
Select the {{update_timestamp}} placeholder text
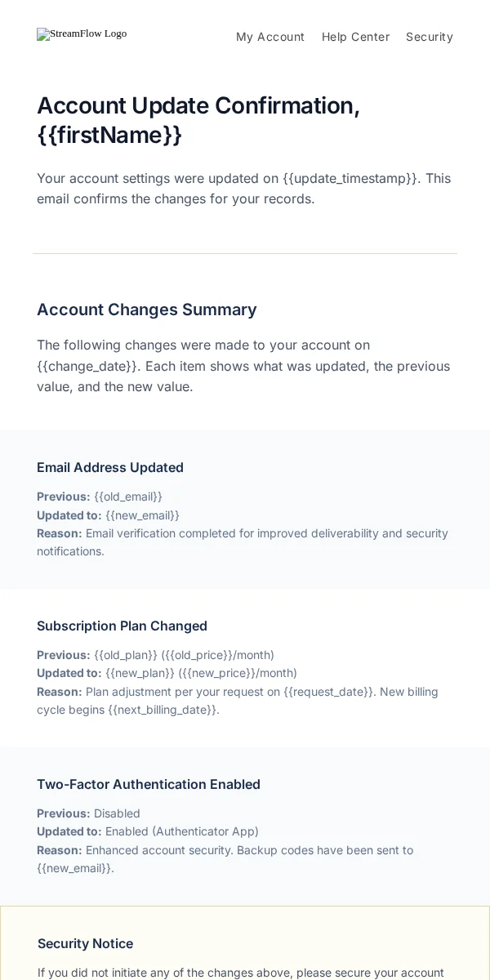coord(350,178)
